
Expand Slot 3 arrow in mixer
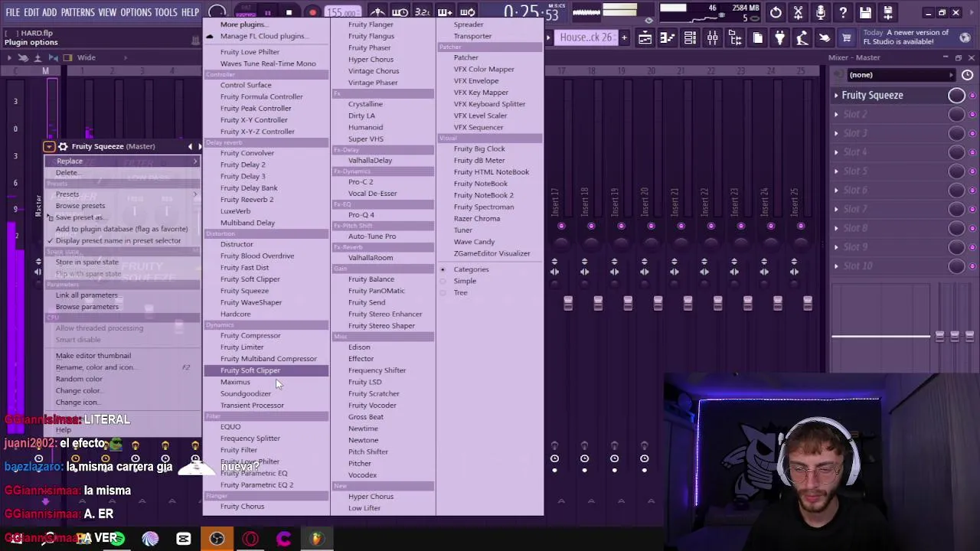(836, 133)
